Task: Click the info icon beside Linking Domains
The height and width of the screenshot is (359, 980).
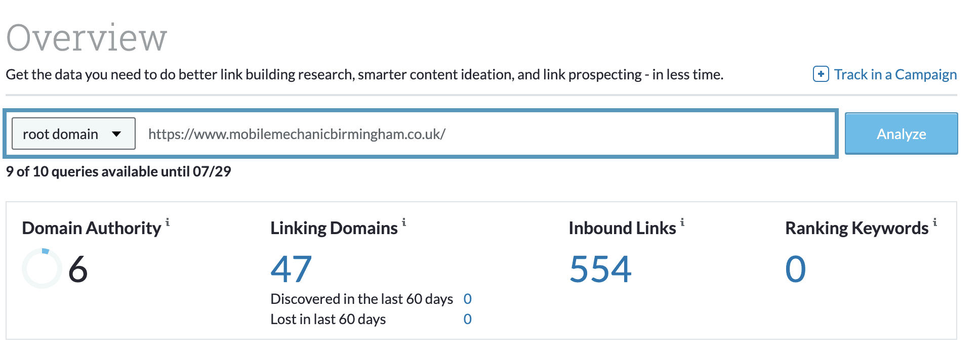Action: [x=403, y=222]
